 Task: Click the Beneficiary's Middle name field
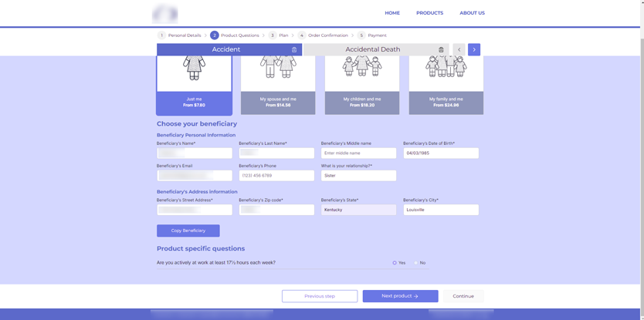[358, 153]
